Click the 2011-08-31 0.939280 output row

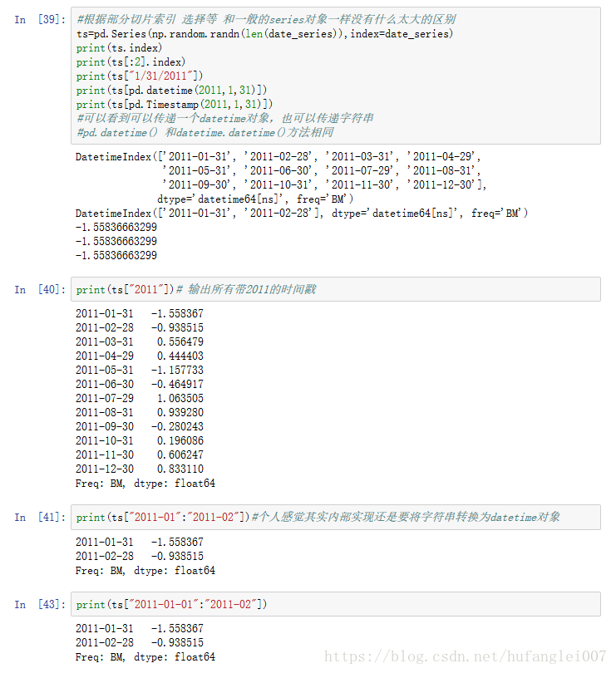pos(139,413)
